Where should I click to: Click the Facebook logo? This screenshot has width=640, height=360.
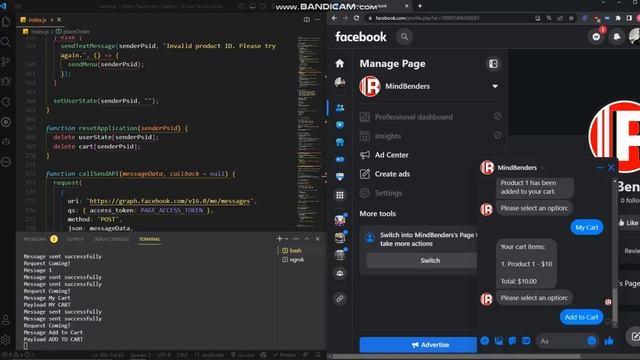pos(361,37)
